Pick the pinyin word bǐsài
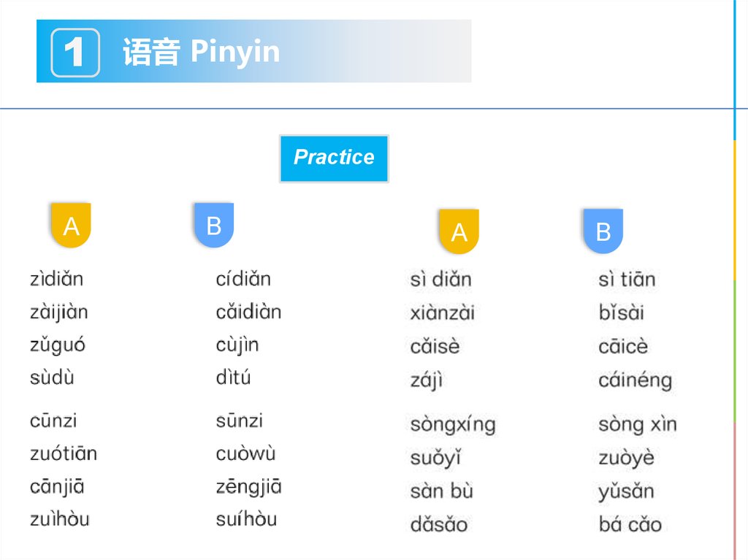Viewport: 748px width, 560px height. click(x=621, y=313)
